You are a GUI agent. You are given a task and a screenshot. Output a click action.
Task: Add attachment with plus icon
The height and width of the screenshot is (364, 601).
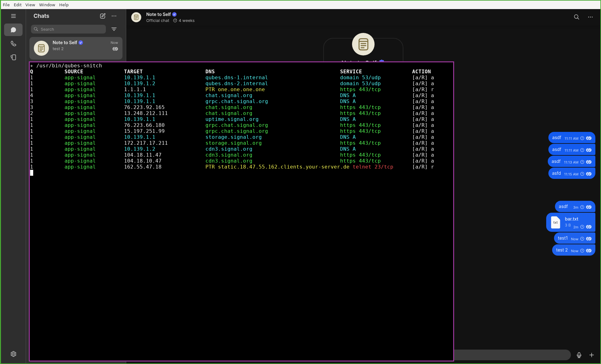click(x=592, y=355)
